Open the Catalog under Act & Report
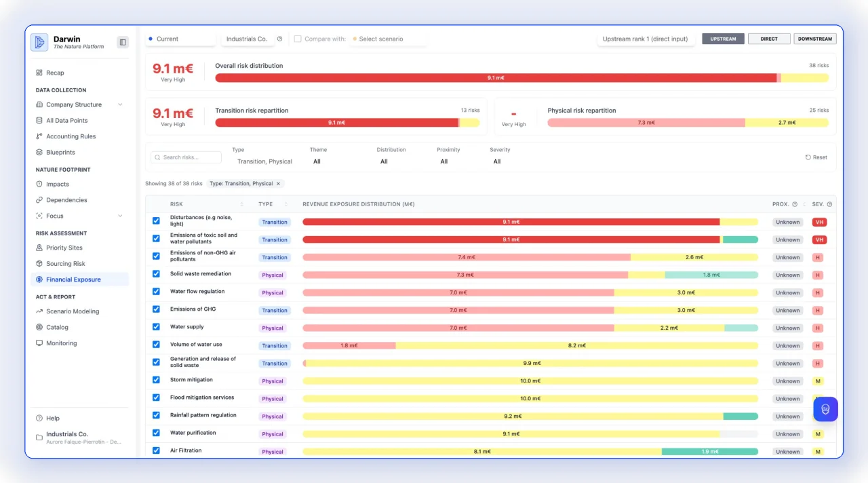Viewport: 868px width, 483px height. coord(58,327)
